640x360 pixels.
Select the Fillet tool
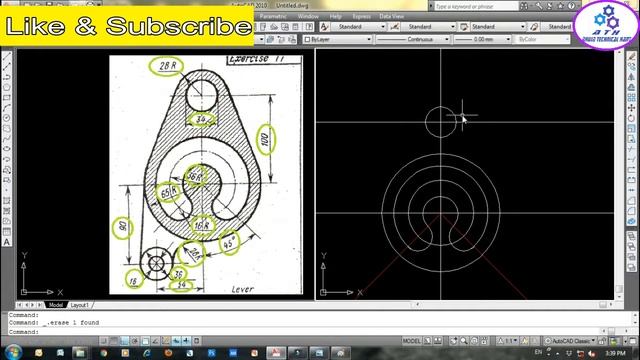click(x=631, y=211)
